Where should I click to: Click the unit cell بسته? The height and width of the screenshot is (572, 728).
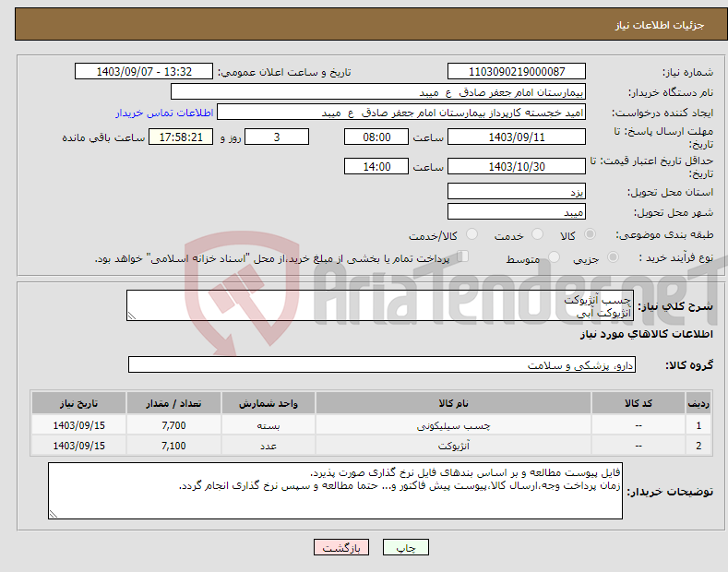[x=269, y=425]
